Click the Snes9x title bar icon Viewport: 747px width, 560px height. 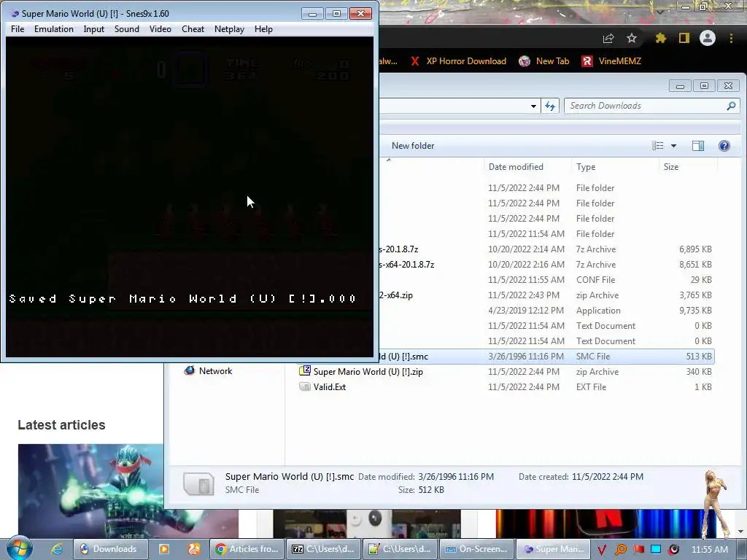(15, 13)
